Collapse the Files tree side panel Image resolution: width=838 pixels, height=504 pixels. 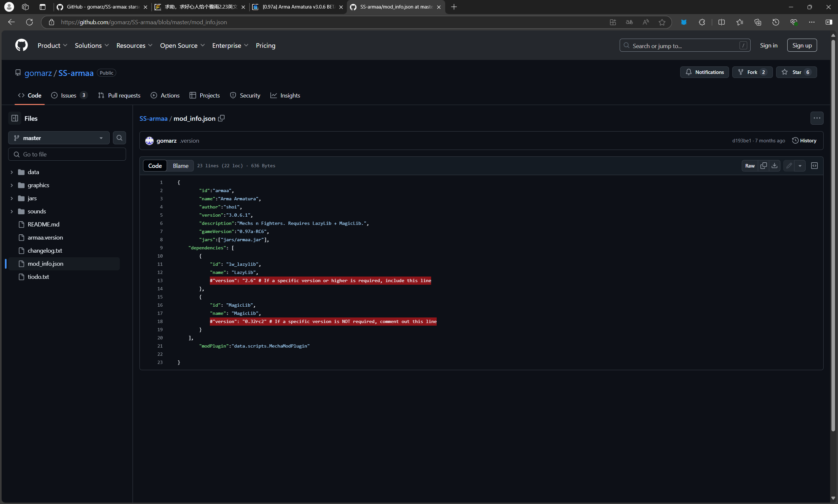(x=15, y=118)
